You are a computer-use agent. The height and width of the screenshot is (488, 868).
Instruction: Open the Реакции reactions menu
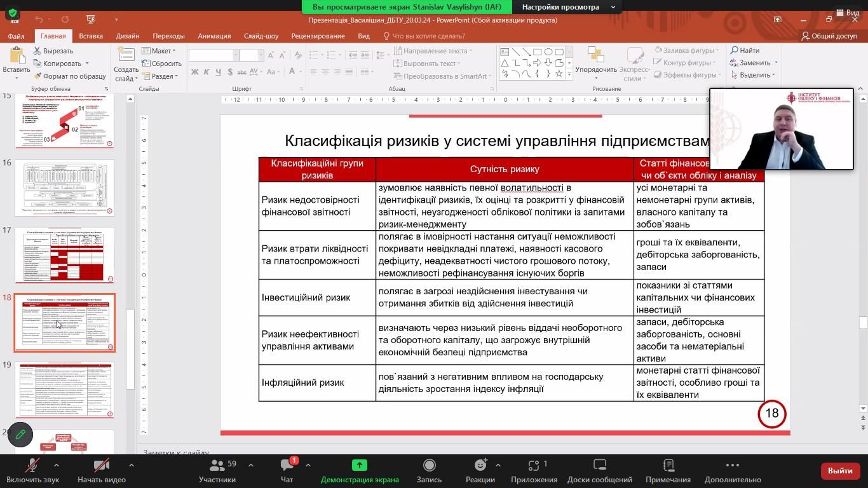tap(480, 471)
